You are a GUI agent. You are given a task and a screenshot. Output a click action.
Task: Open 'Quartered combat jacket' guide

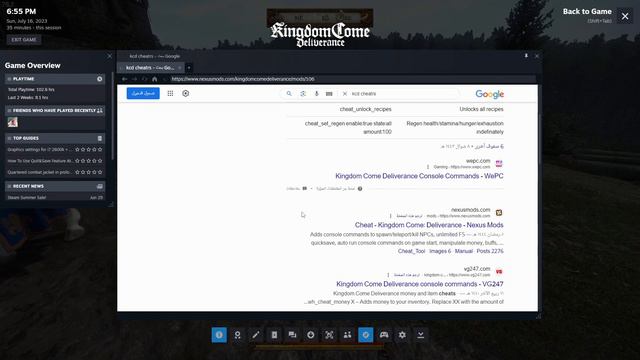click(40, 172)
